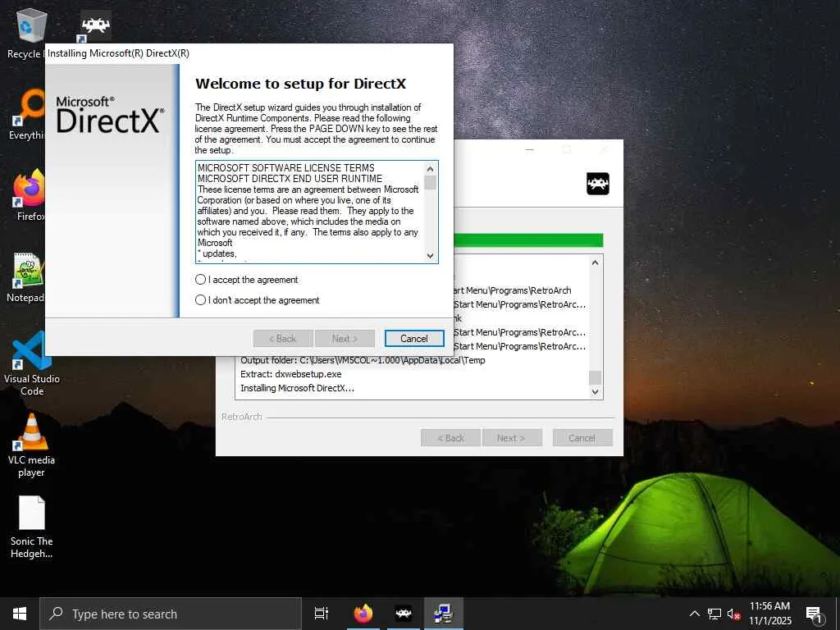Viewport: 840px width, 630px height.
Task: Show hidden system tray icons
Action: [694, 614]
